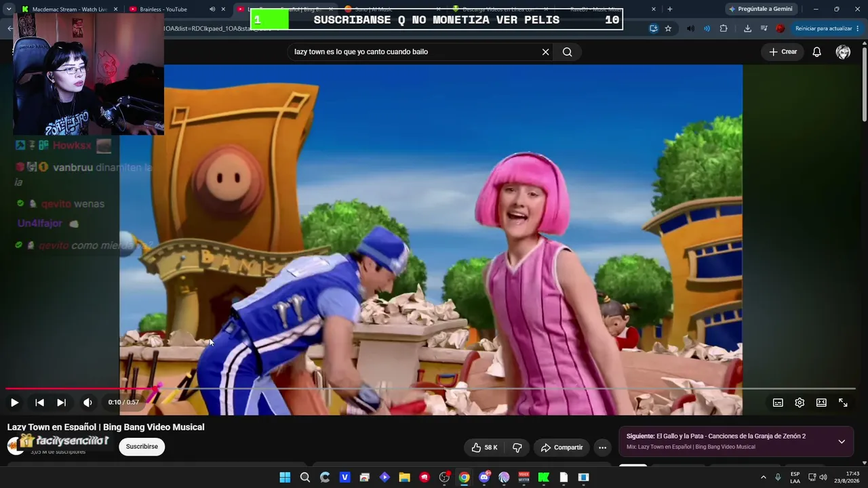Open Voicemeeter from the taskbar

[x=524, y=477]
